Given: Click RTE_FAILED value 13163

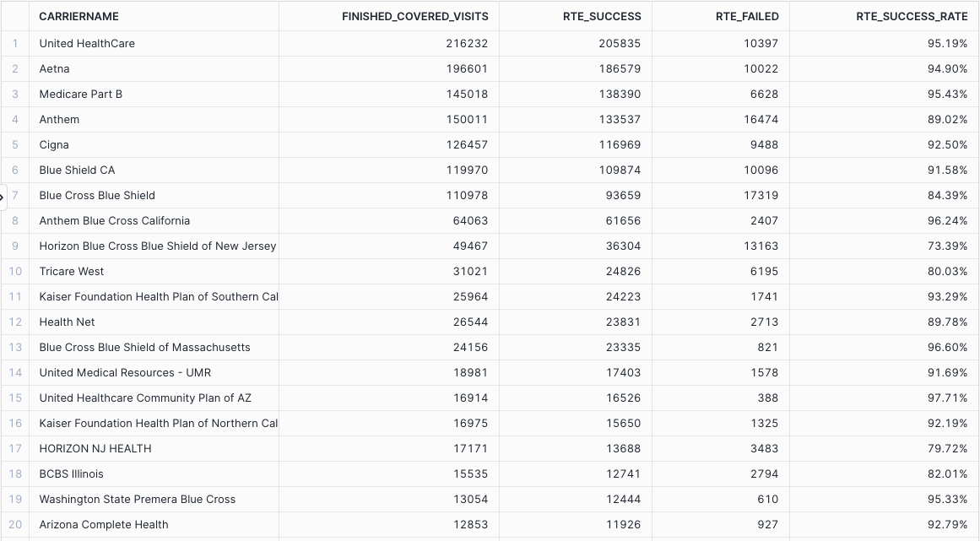Looking at the screenshot, I should (x=761, y=246).
